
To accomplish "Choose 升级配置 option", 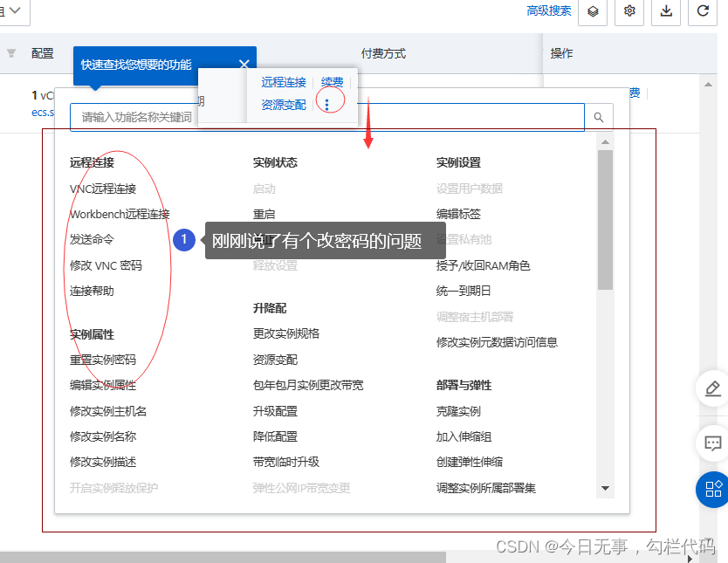I will (x=275, y=411).
